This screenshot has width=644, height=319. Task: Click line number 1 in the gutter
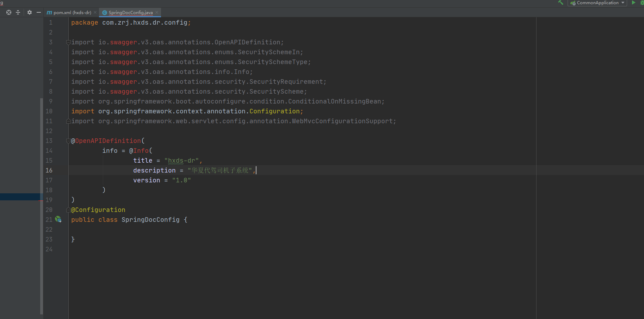(x=51, y=23)
